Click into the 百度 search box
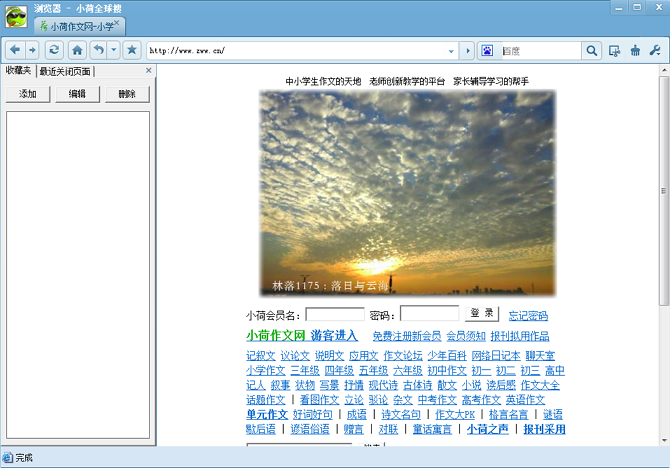Screen dimensions: 670x468 [540, 51]
